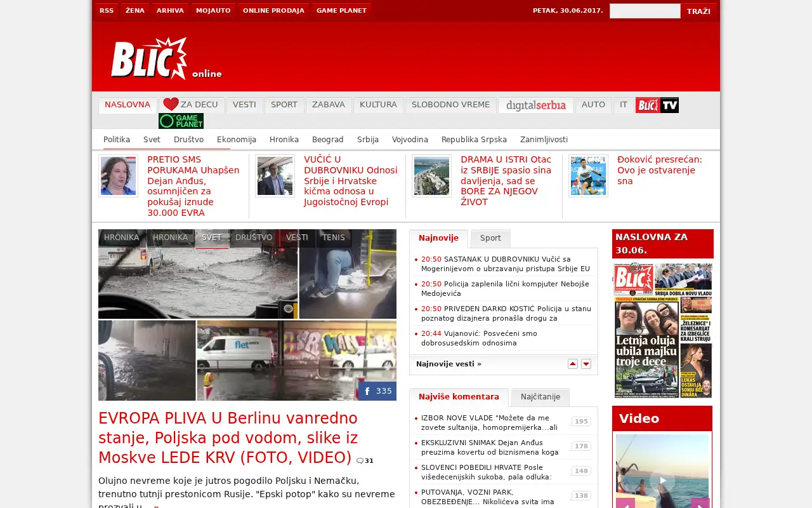Open the Blic front page cover for 30.06.

663,330
